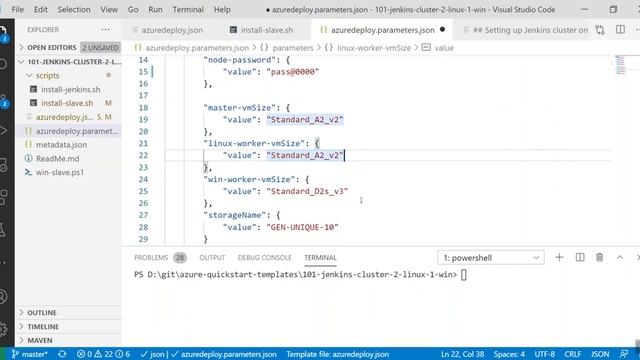Open the Manage gear icon
Screen dimensions: 640x360
(x=3, y=329)
